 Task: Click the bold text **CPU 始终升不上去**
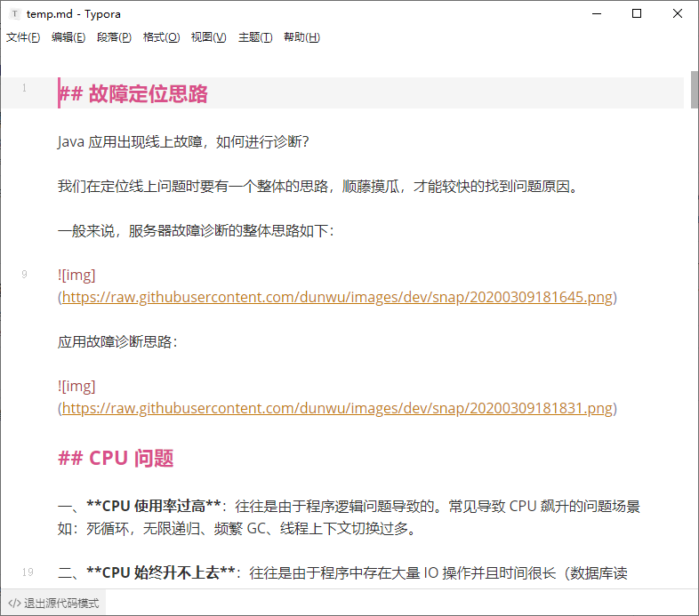pyautogui.click(x=161, y=572)
